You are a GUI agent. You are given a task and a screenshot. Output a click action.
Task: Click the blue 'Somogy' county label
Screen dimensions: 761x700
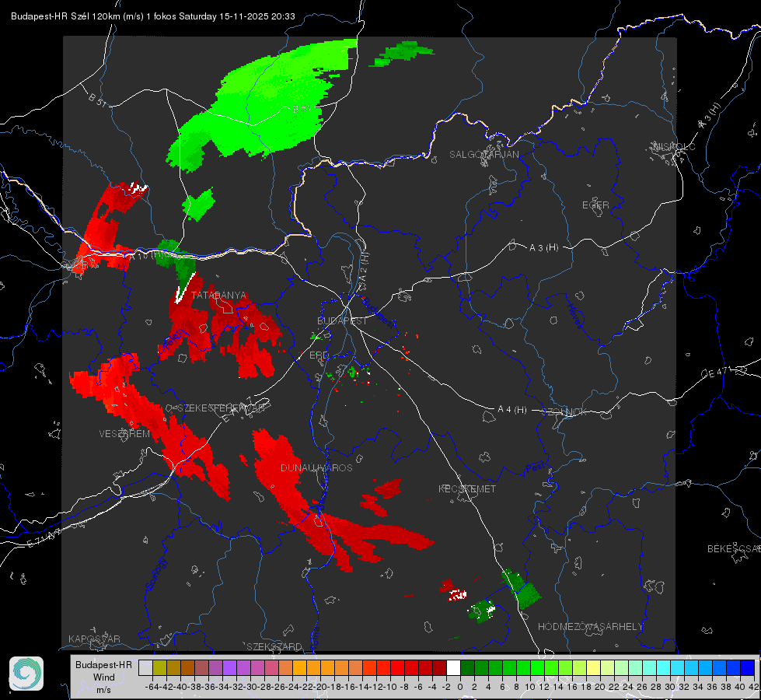[155, 574]
